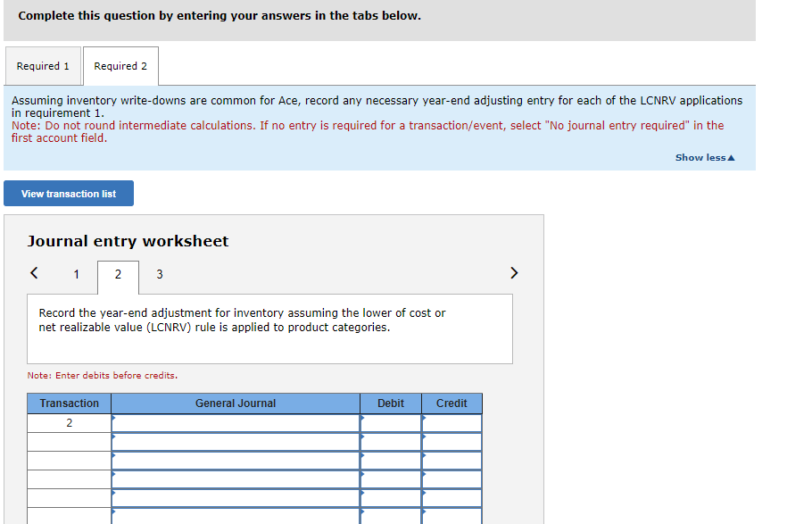
Task: Click second row Credit amount field
Action: pos(452,442)
